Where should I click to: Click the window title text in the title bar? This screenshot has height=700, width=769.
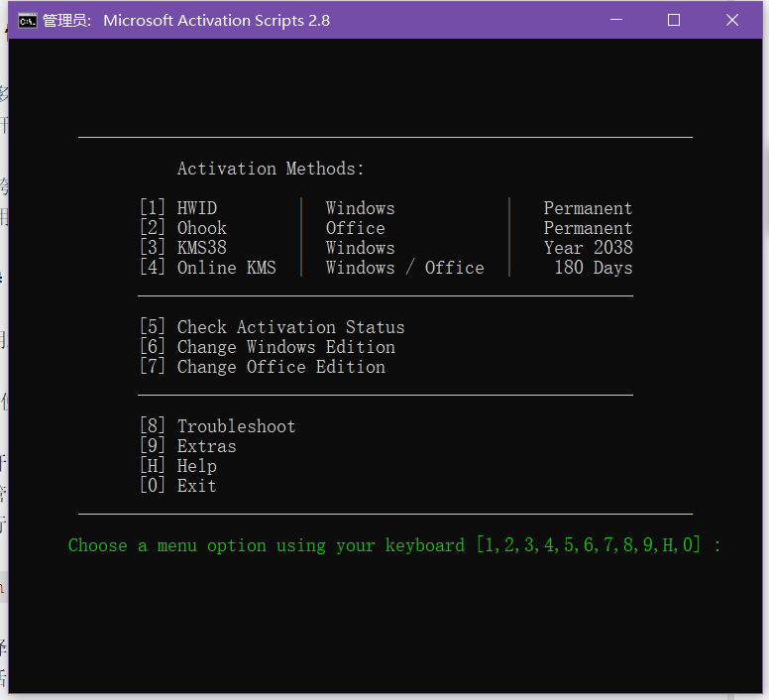[x=216, y=20]
